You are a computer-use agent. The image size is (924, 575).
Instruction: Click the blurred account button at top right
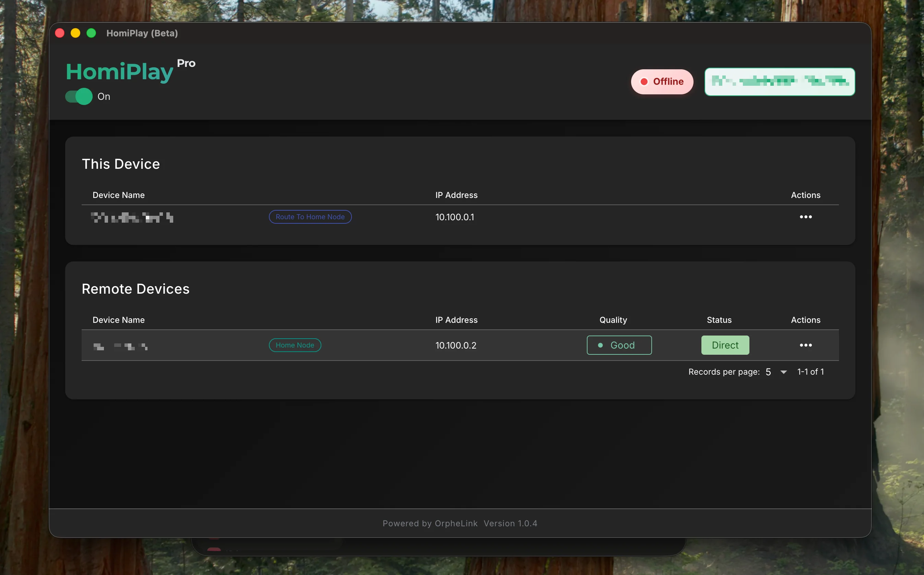point(780,82)
